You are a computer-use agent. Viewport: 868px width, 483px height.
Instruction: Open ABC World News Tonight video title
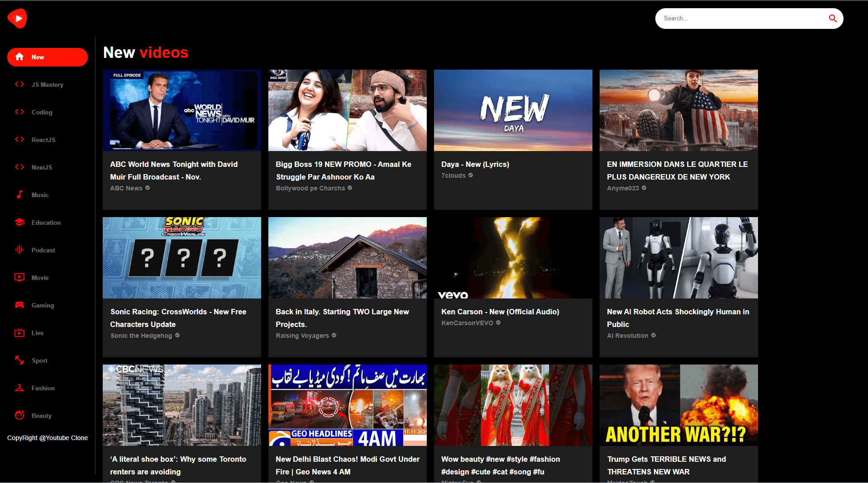tap(174, 170)
